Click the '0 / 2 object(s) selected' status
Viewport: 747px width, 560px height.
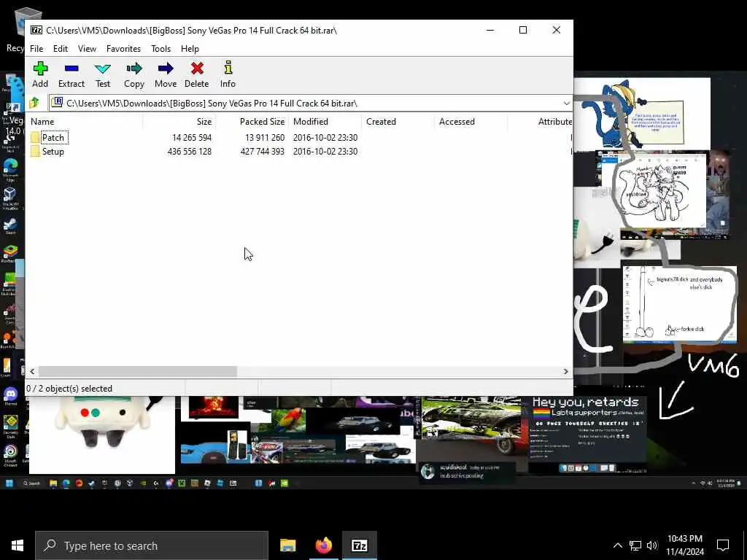pos(69,389)
